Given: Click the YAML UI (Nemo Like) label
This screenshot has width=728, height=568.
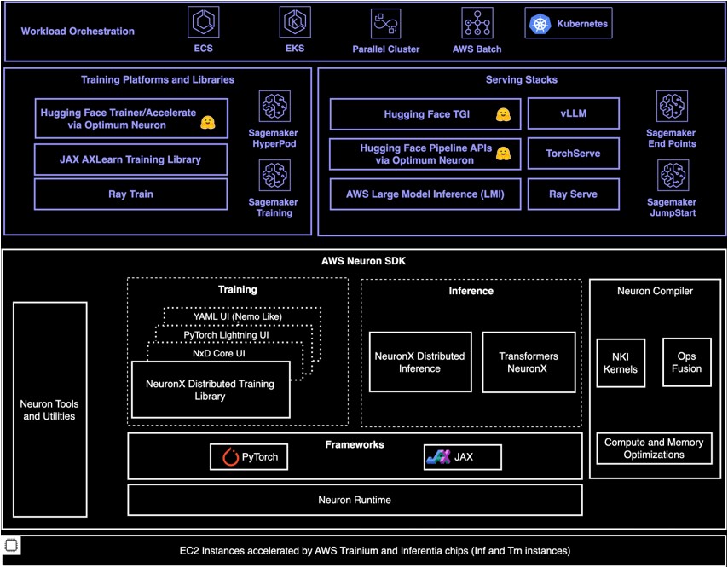Looking at the screenshot, I should coord(238,316).
